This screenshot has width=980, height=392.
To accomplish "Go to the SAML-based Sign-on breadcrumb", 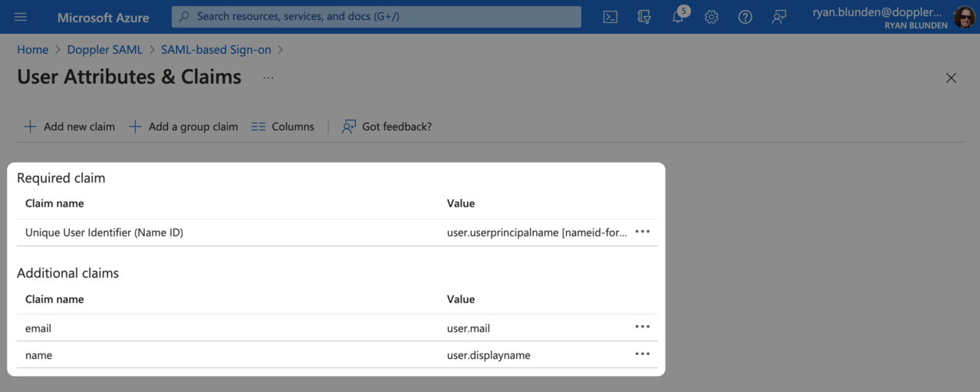I will pyautogui.click(x=216, y=49).
